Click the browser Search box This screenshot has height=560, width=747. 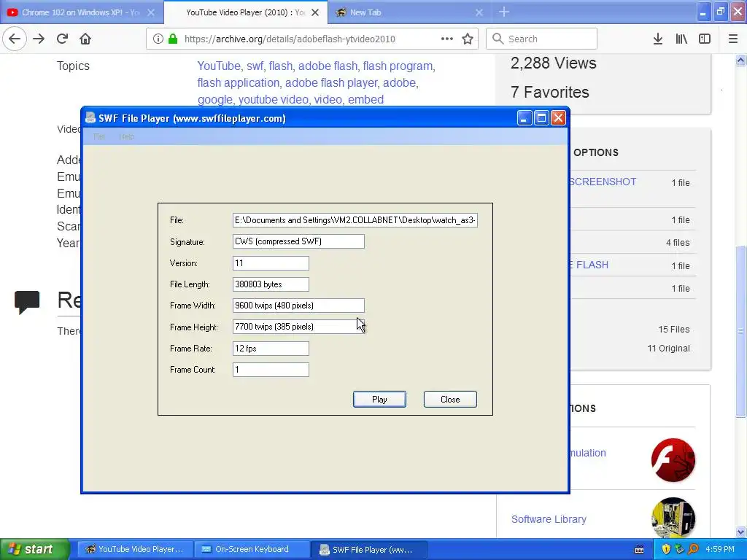(x=542, y=39)
